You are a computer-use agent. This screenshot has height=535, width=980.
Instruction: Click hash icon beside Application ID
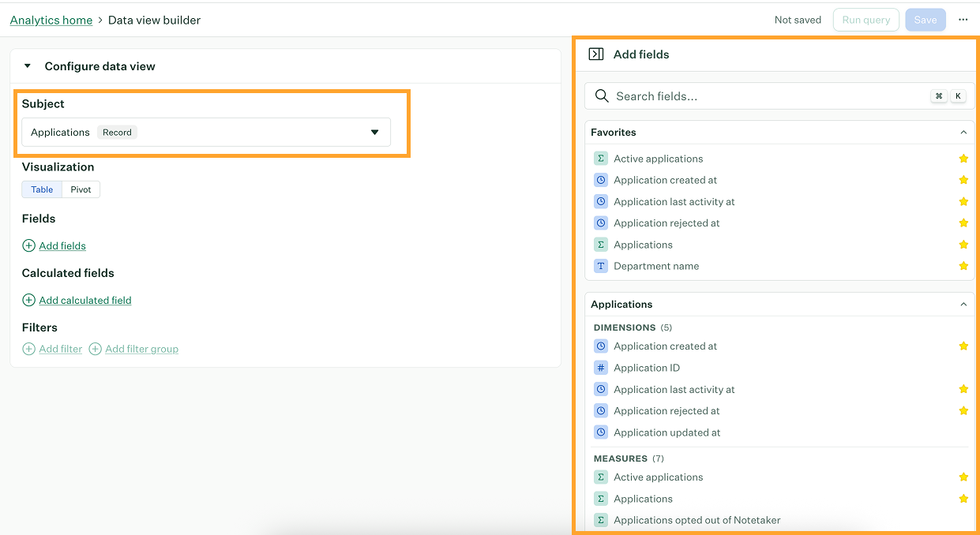(x=601, y=368)
